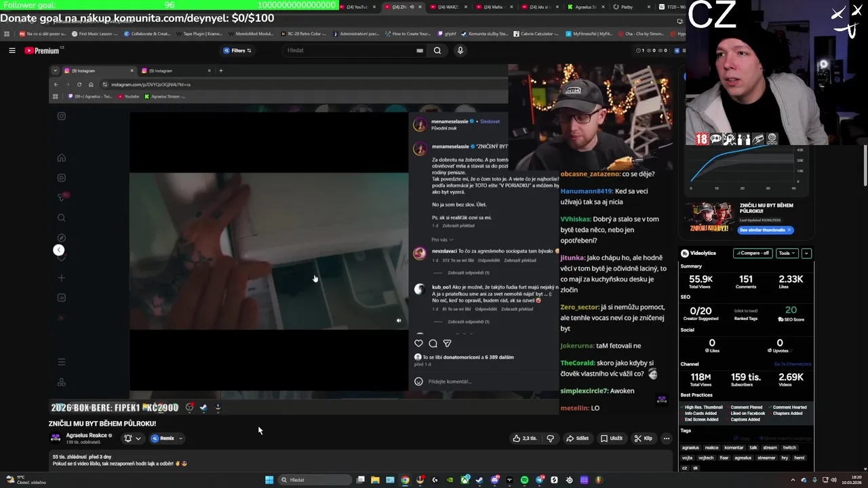Expand the Remix dropdown arrow
The image size is (868, 488).
coord(180,439)
